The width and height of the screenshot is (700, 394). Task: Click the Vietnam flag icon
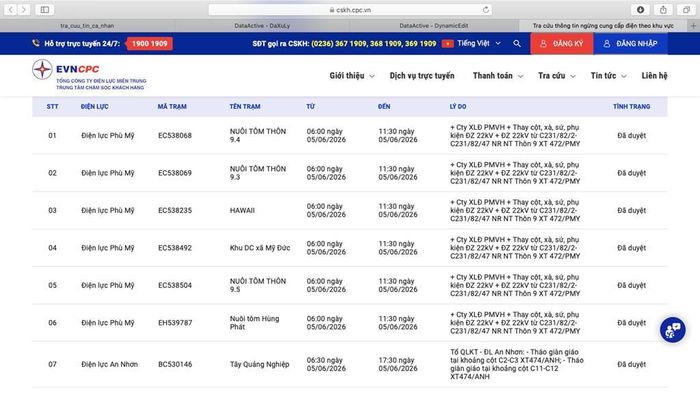click(x=447, y=43)
